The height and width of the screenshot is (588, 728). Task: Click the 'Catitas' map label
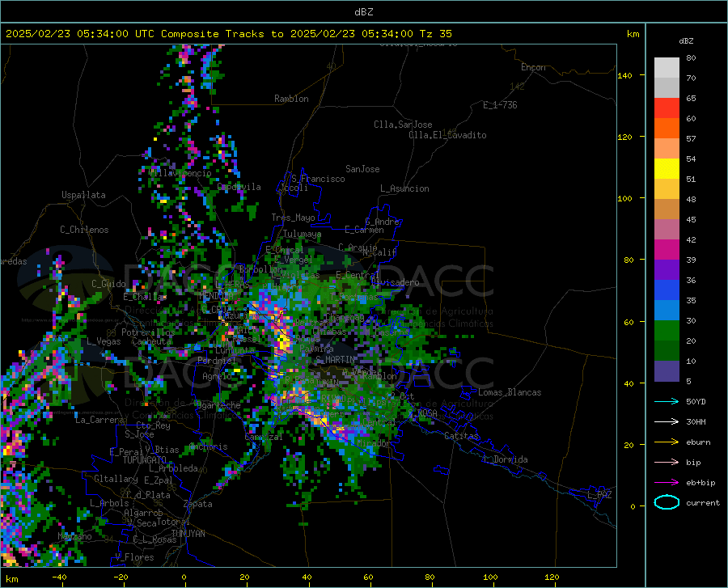[x=461, y=436]
